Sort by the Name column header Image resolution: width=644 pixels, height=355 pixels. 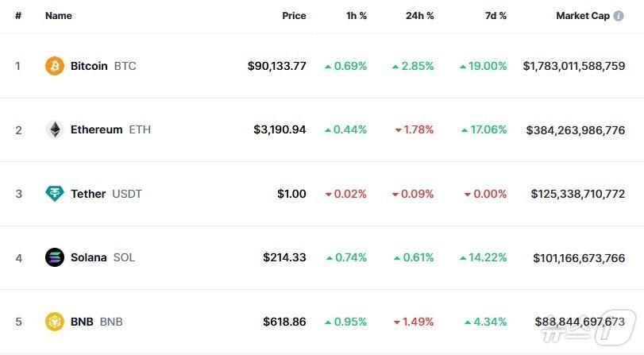(59, 16)
